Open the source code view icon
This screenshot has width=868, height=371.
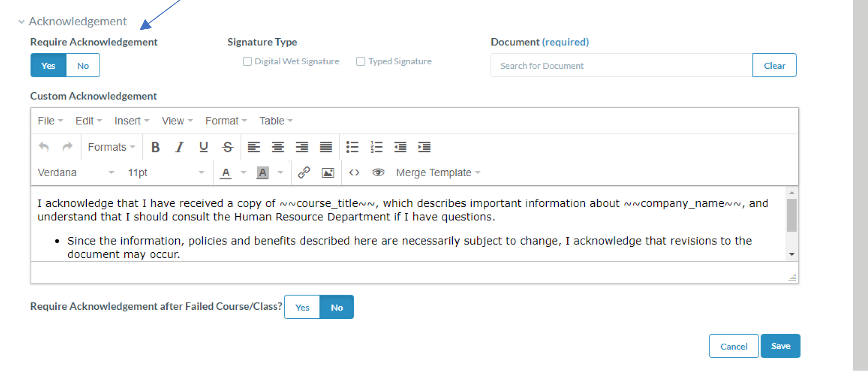354,173
